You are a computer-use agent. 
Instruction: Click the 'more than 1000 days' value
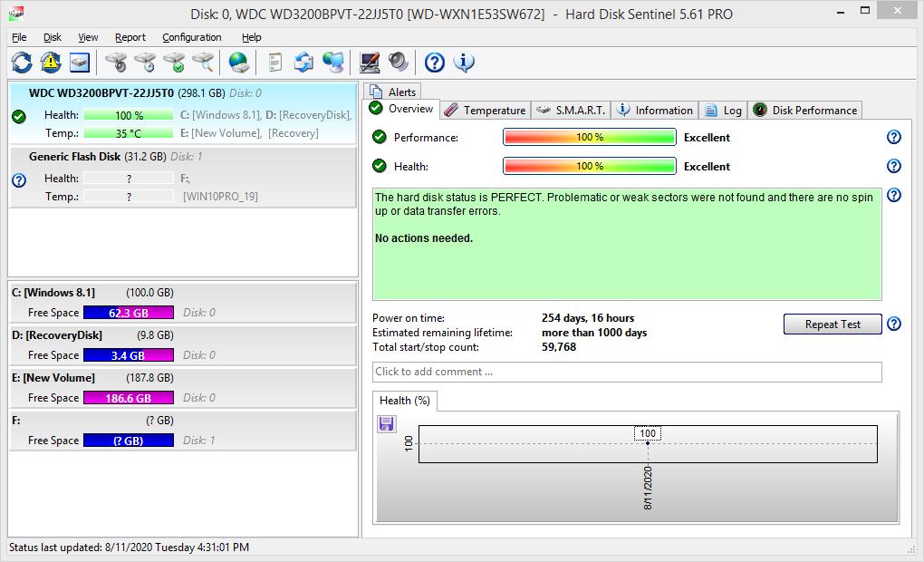pyautogui.click(x=594, y=333)
